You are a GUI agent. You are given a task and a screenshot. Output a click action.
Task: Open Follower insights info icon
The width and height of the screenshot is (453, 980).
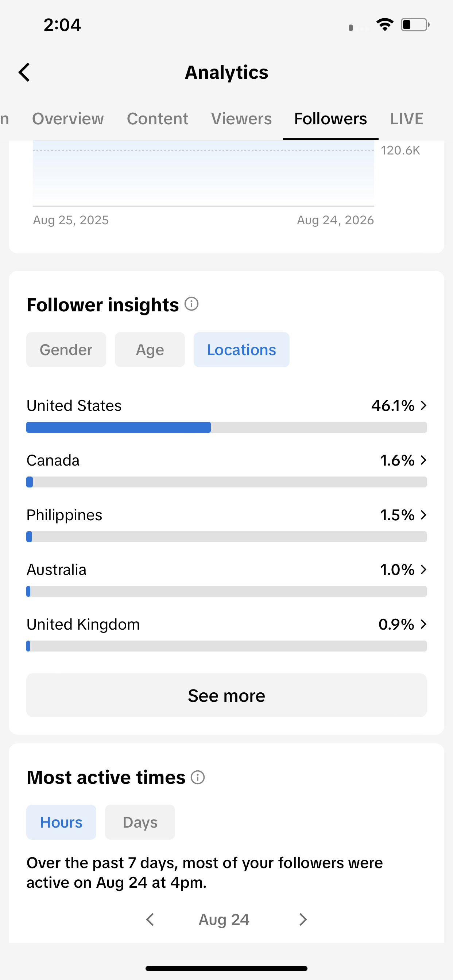pos(191,304)
